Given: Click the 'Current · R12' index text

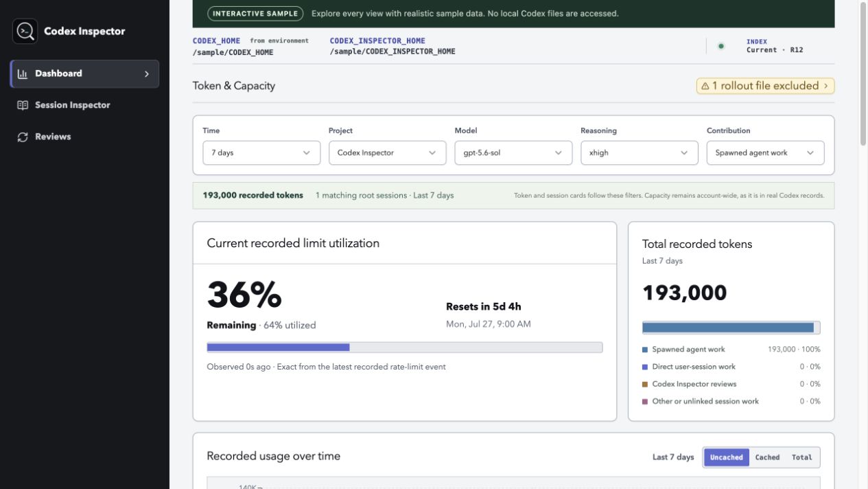Looking at the screenshot, I should [775, 50].
